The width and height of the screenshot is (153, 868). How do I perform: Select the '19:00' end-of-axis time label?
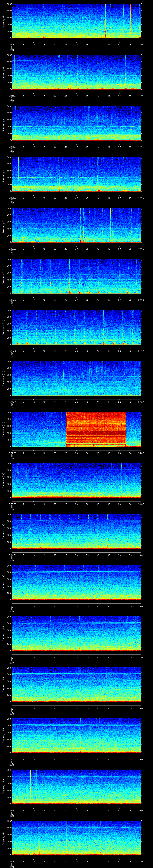click(141, 249)
